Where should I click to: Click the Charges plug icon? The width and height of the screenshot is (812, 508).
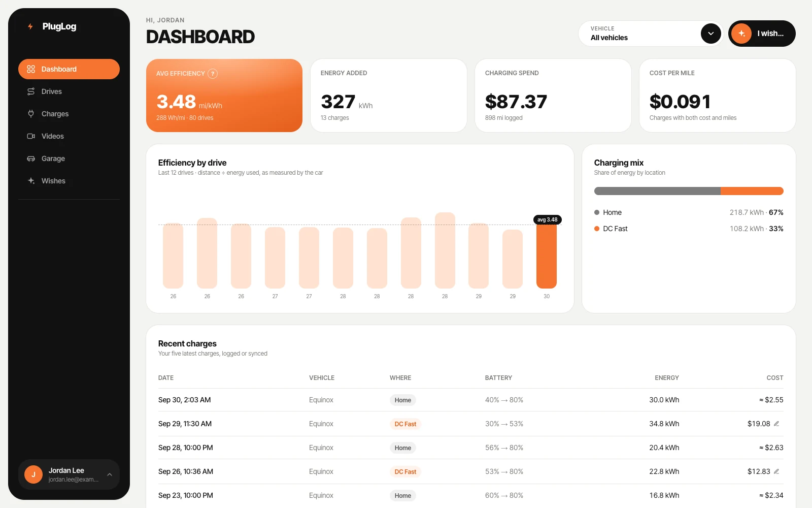(x=31, y=114)
